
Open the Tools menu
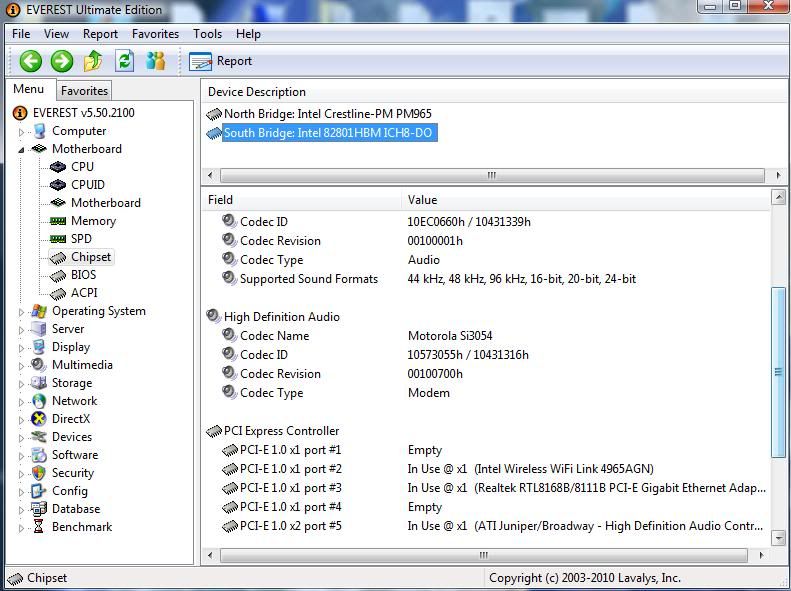(x=207, y=34)
